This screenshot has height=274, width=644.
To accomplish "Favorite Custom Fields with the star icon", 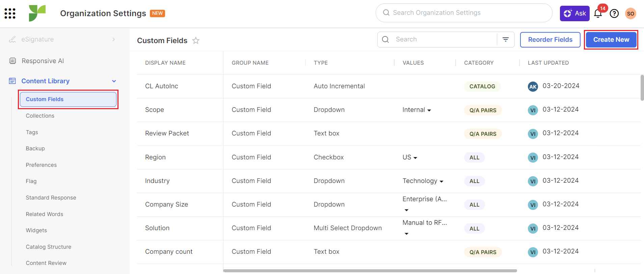I will [196, 40].
